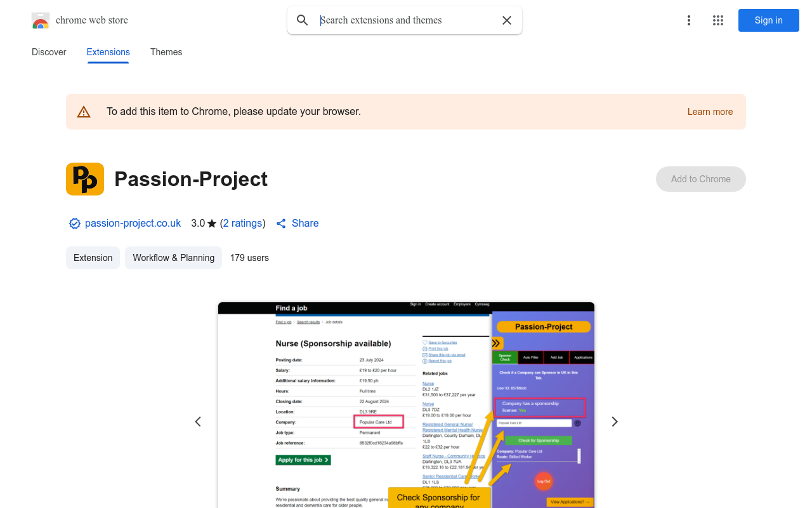Click the warning triangle icon in banner
812x508 pixels.
tap(84, 112)
